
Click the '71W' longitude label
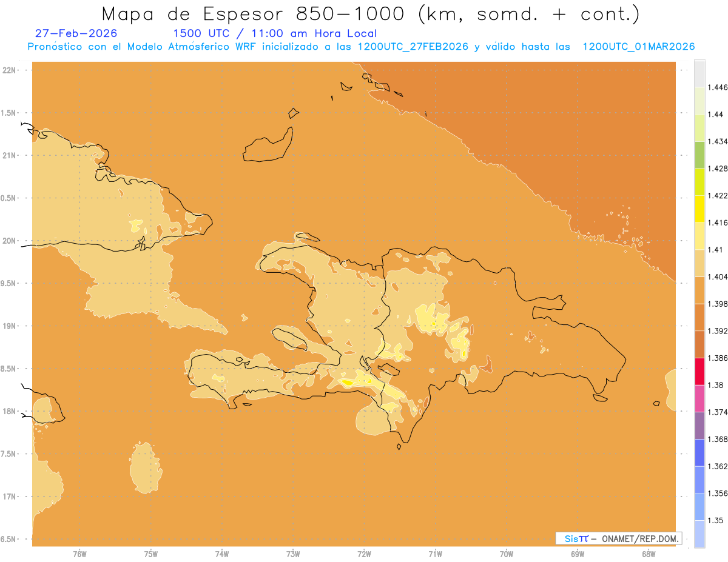point(435,554)
